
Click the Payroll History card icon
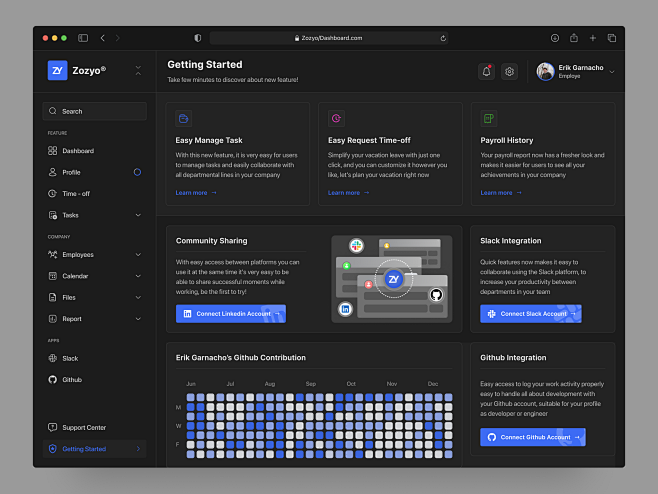coord(489,118)
